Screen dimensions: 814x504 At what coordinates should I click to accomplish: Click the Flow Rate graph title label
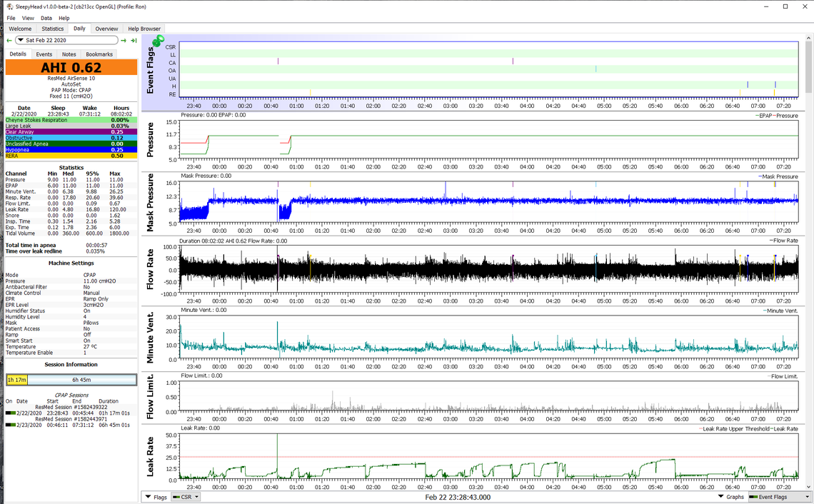150,269
